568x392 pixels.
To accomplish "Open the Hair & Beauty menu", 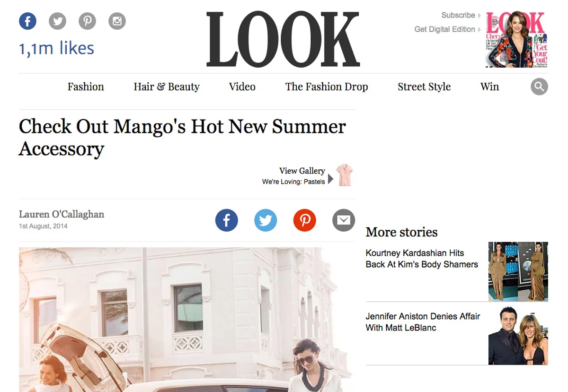I will coord(167,87).
